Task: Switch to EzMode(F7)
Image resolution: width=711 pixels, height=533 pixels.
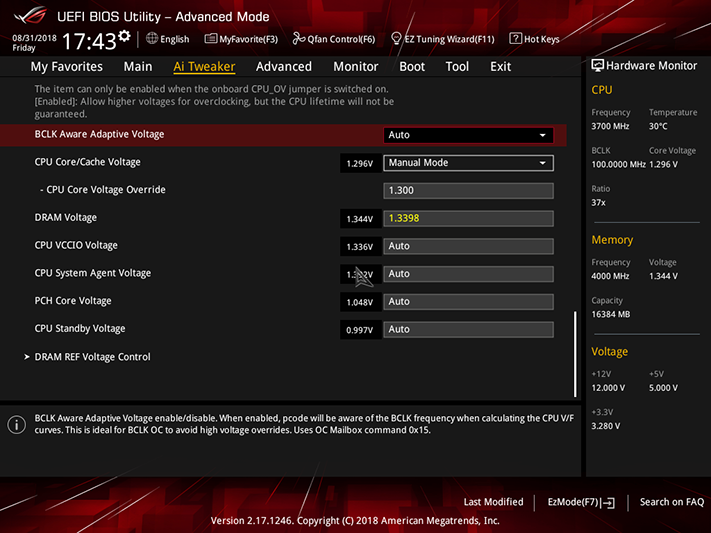Action: pyautogui.click(x=581, y=502)
